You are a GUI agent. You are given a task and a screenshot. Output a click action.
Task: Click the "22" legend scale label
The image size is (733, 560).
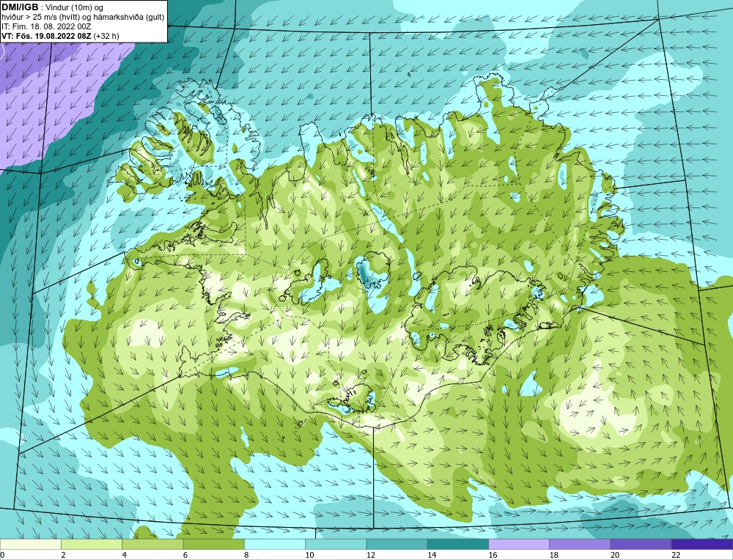[676, 555]
